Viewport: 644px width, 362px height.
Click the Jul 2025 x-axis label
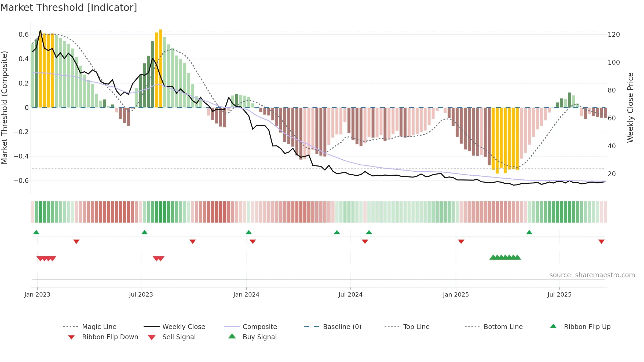[x=559, y=294]
